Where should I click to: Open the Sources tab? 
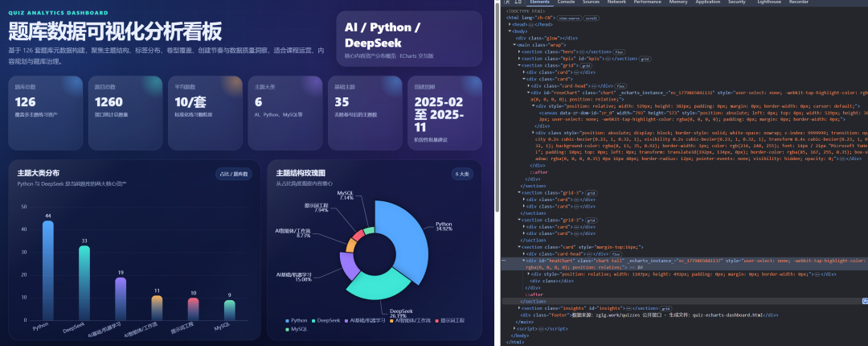coord(591,2)
